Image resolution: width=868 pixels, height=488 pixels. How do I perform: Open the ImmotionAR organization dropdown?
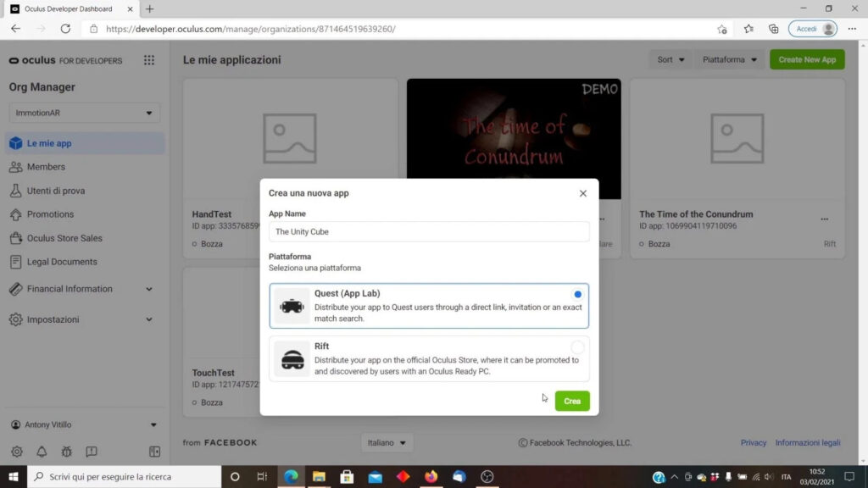(84, 113)
